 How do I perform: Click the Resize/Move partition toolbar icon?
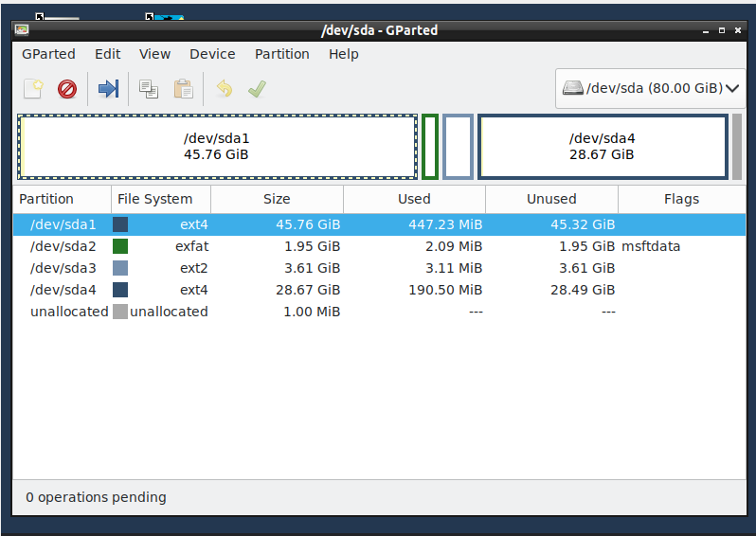pos(109,89)
